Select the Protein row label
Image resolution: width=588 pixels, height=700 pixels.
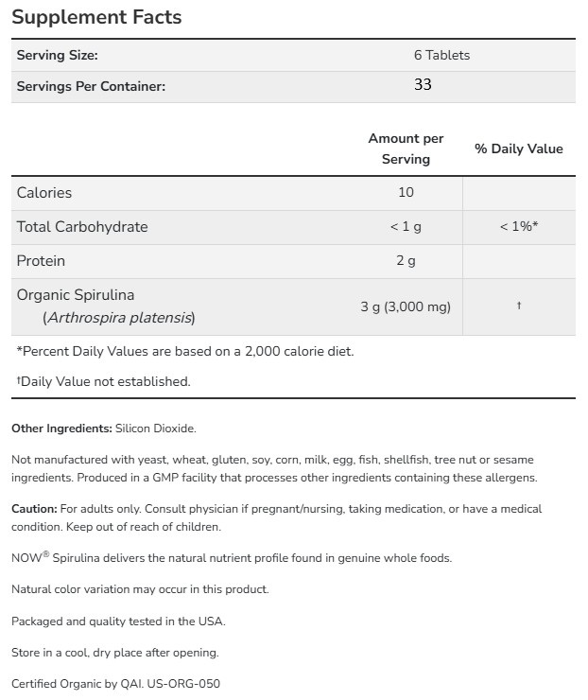(41, 261)
